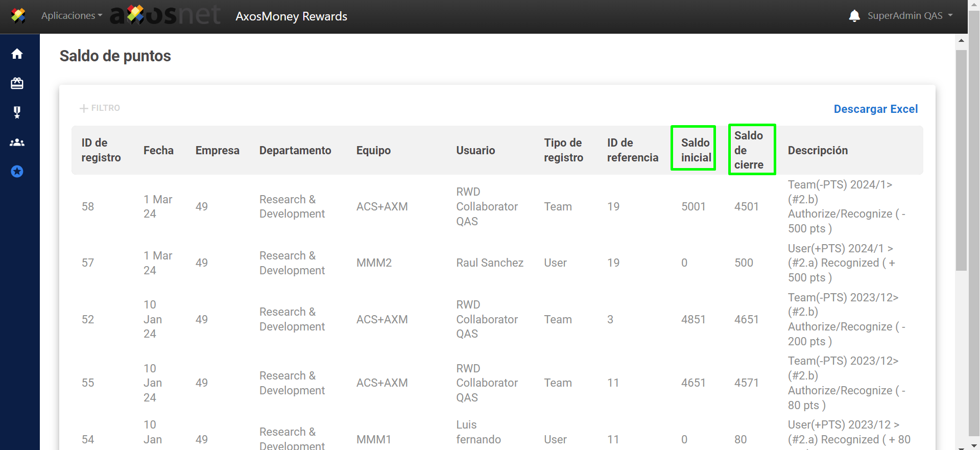Click the Fecha column header
The image size is (980, 450).
[x=158, y=150]
